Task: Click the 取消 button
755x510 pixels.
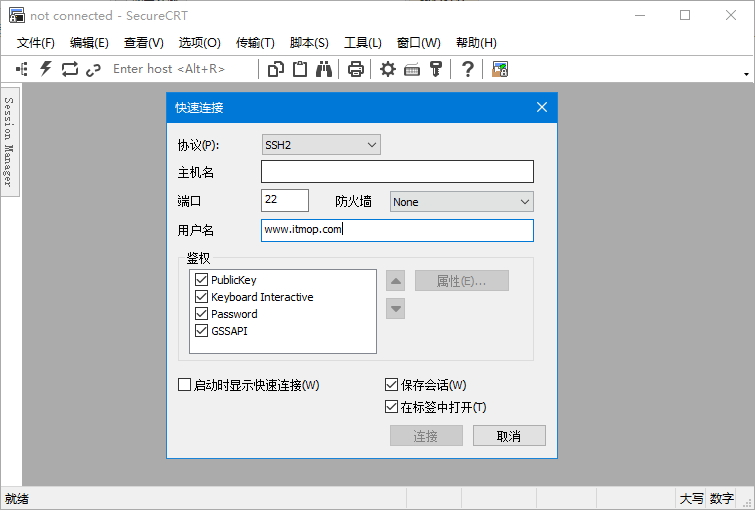Action: (509, 436)
